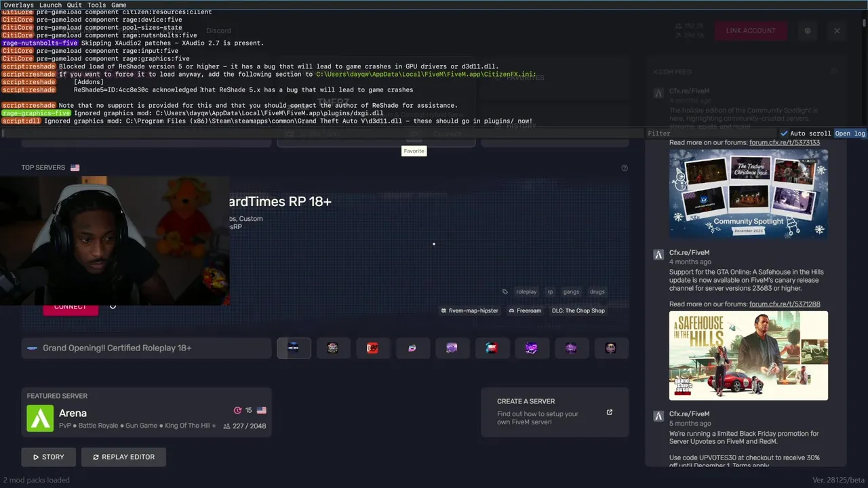Open the Launch menu
Screen dimensions: 868x488
tap(50, 5)
